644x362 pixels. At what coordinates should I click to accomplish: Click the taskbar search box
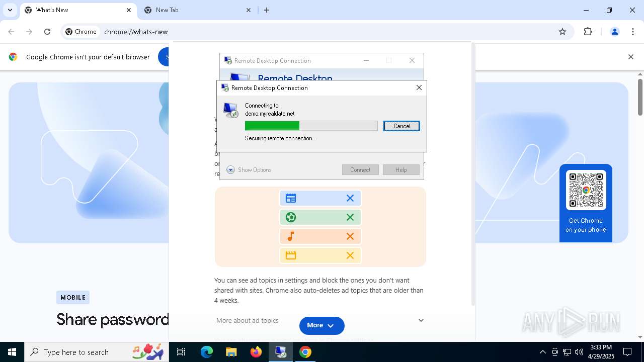(96, 352)
